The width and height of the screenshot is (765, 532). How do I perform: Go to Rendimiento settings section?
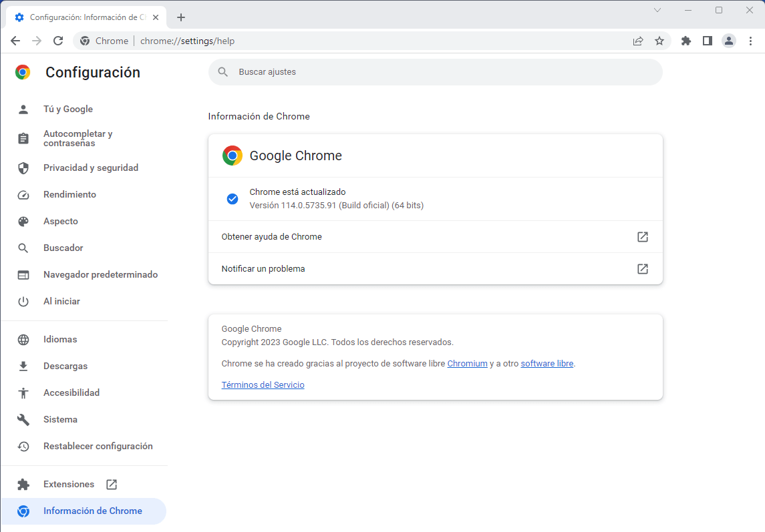point(69,194)
